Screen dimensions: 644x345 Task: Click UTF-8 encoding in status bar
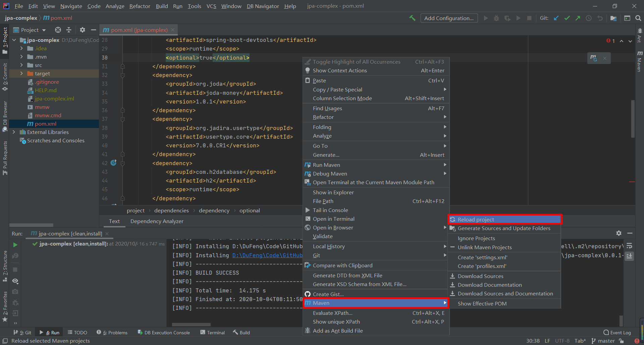pos(562,341)
